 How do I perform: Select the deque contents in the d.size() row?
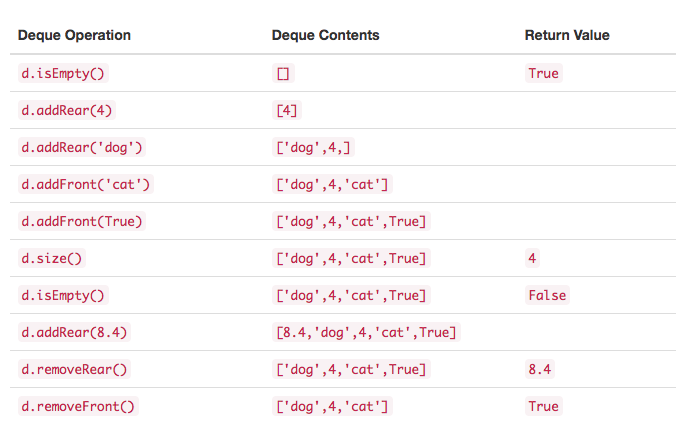click(351, 258)
